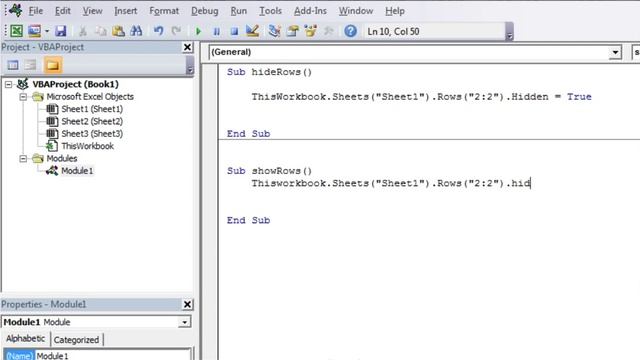Viewport: 640px width, 360px height.
Task: Select Sheet2 (Sheet2) in project tree
Action: (x=92, y=121)
